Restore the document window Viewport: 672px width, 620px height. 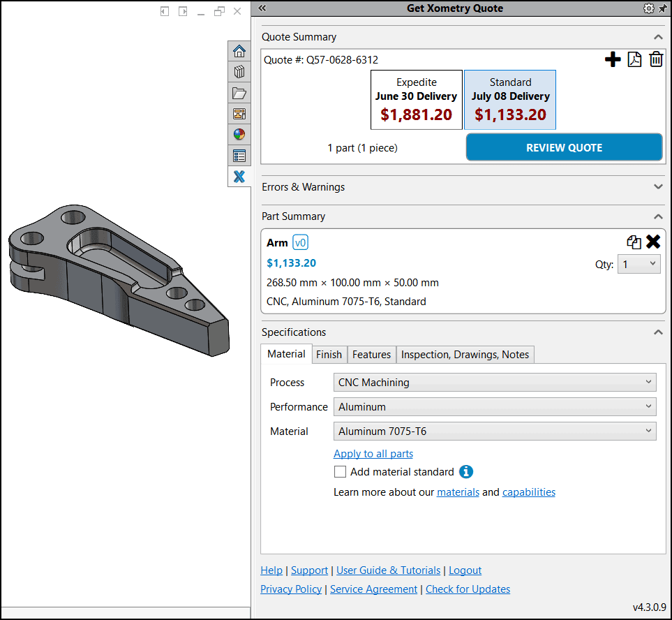pyautogui.click(x=219, y=11)
